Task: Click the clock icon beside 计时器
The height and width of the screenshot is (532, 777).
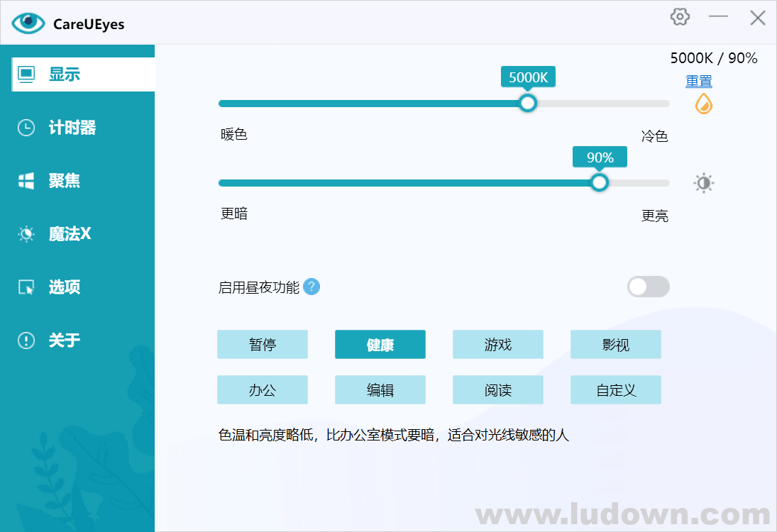Action: (x=26, y=128)
